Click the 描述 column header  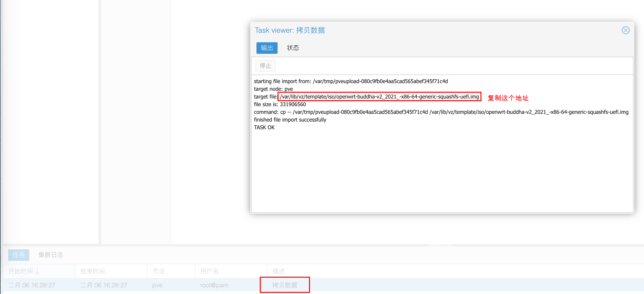click(x=278, y=271)
